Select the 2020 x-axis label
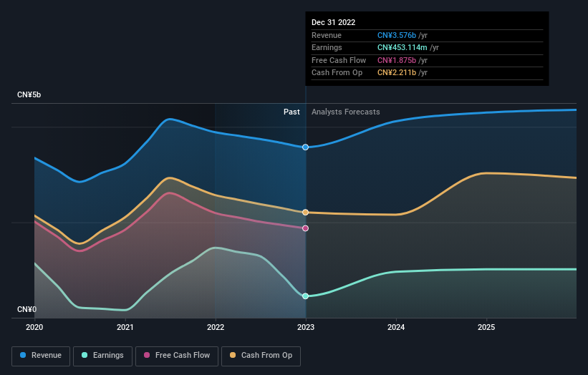Screen dimensions: 588x375 pyautogui.click(x=34, y=327)
